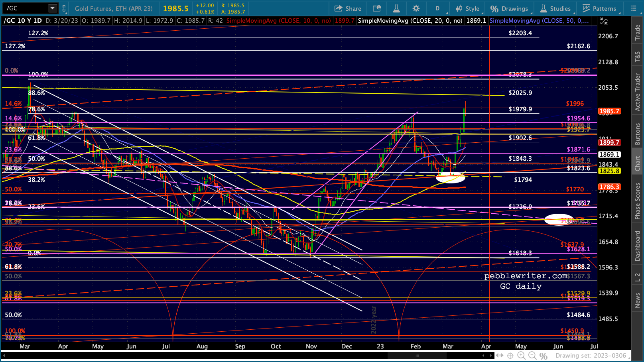
Task: Switch to the Chart side tab
Action: click(x=637, y=163)
